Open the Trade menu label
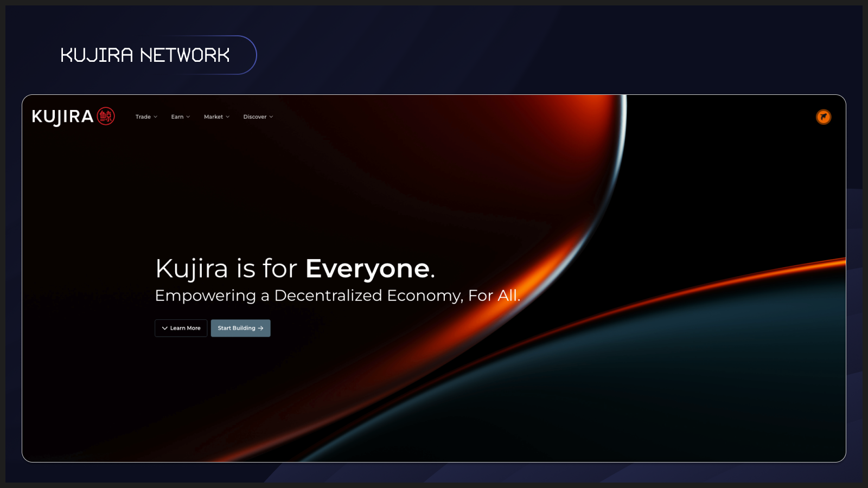 click(143, 117)
